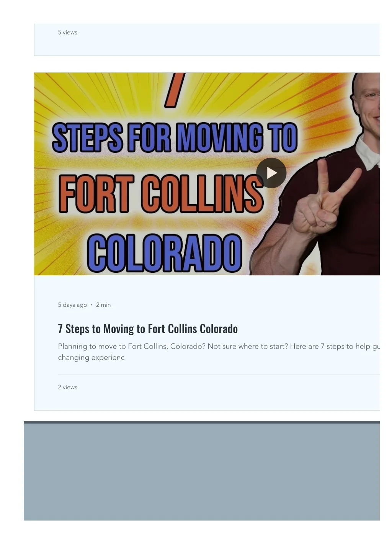Click the "Planning to move to Fort Collins" excerpt
Image resolution: width=392 pixels, height=555 pixels.
219,352
